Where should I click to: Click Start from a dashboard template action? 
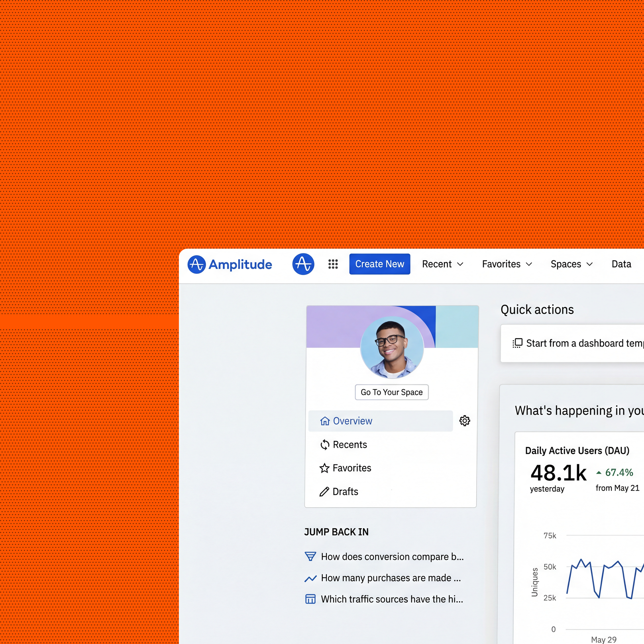[572, 343]
